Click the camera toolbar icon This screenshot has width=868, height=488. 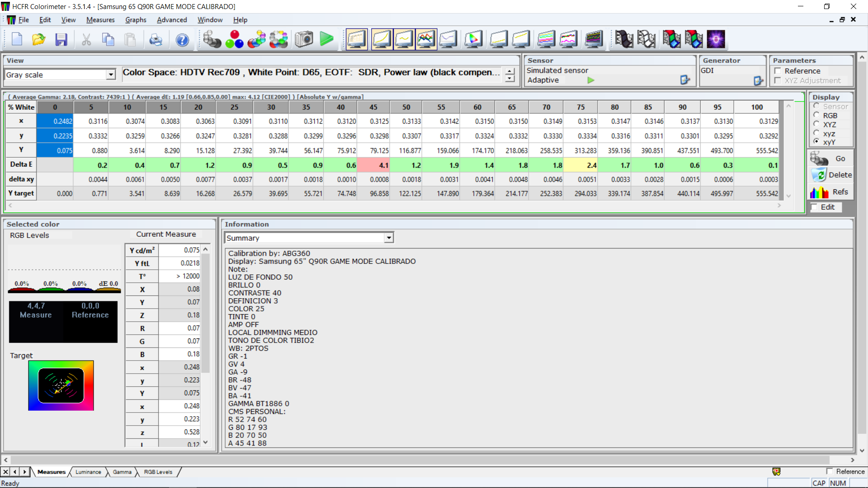pos(304,40)
